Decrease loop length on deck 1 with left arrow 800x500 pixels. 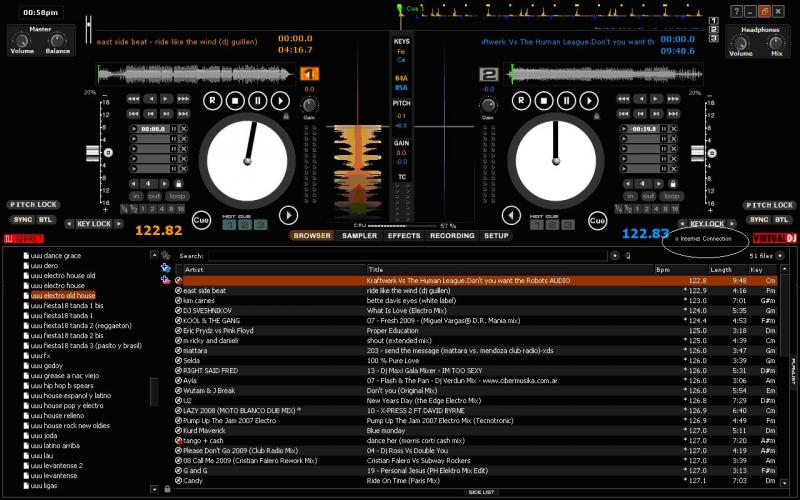134,184
